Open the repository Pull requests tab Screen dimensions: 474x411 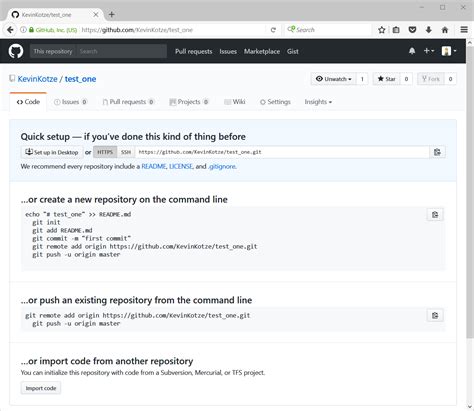point(128,102)
